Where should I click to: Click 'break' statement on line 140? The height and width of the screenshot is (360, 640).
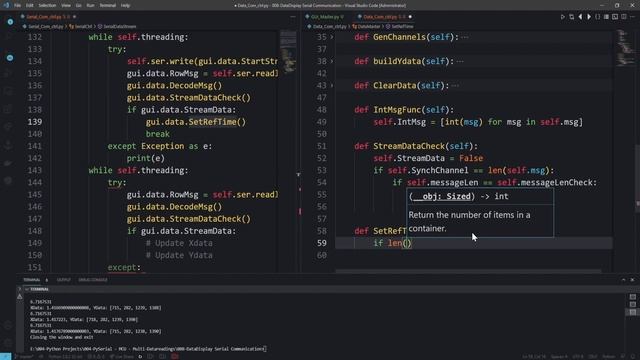click(158, 134)
